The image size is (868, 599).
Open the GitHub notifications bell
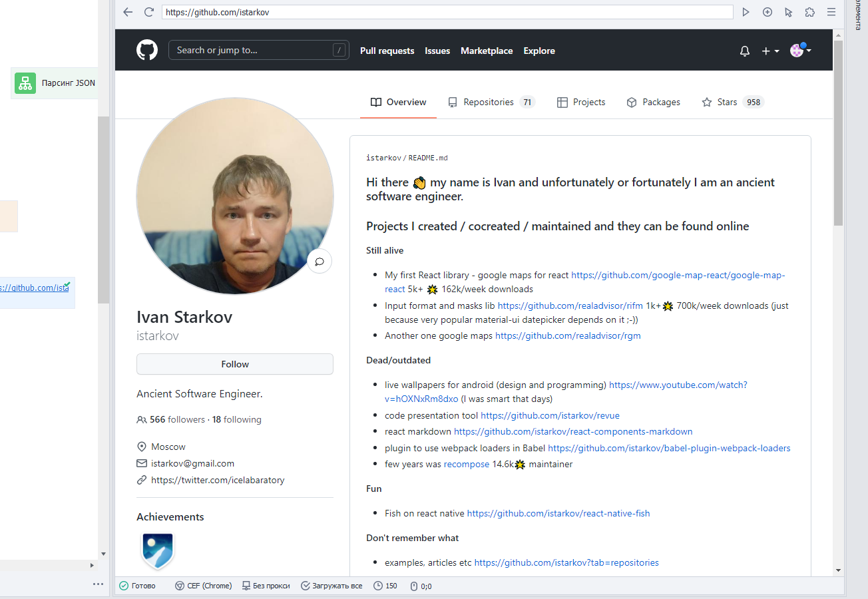click(x=745, y=51)
